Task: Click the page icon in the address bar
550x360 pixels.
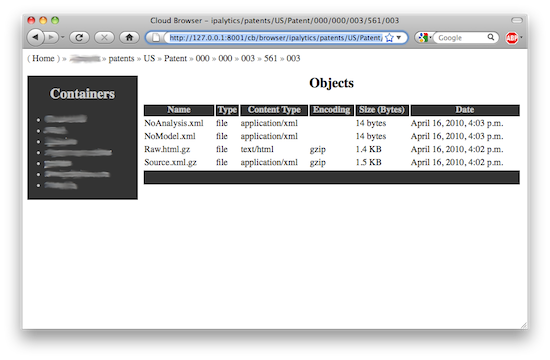Action: click(x=156, y=38)
